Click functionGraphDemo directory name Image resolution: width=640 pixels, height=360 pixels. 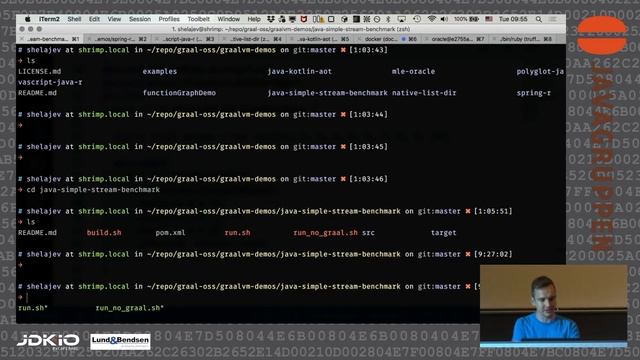coord(179,93)
